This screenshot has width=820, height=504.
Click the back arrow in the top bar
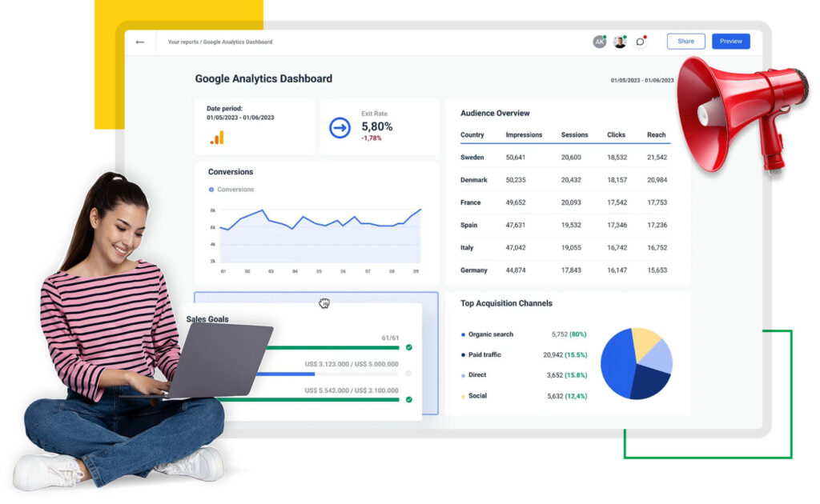[140, 42]
